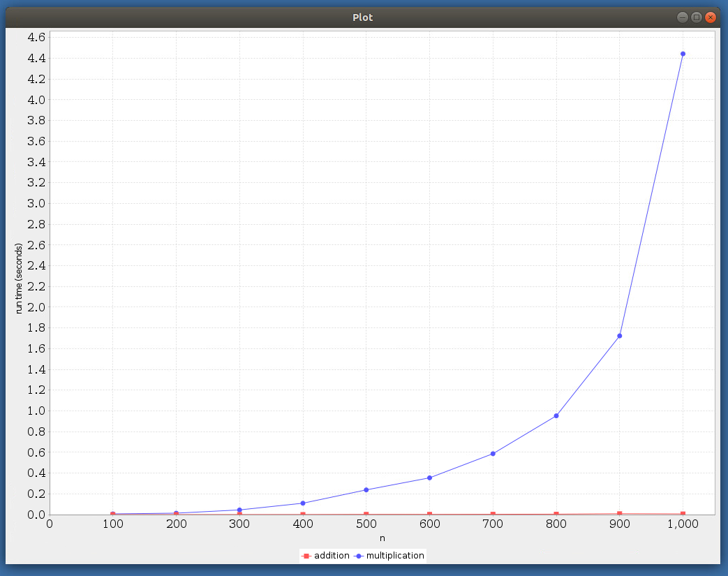Viewport: 728px width, 576px height.
Task: Select the "addition" legend label
Action: [332, 556]
